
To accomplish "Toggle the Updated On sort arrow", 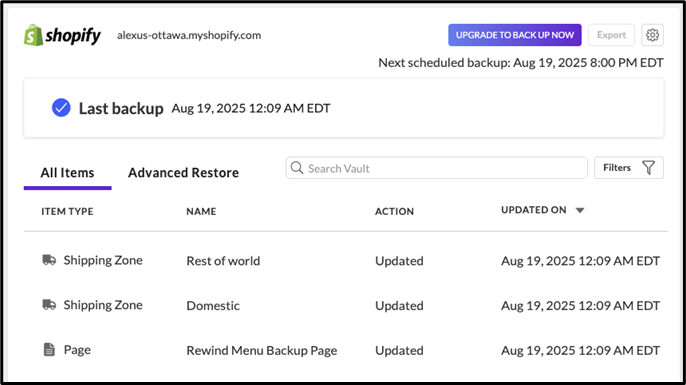I will coord(580,210).
